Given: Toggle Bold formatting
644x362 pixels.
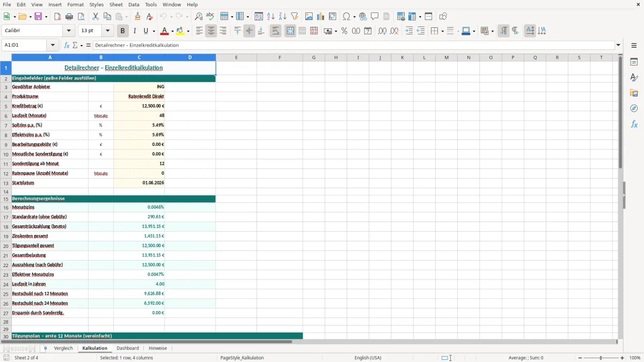Looking at the screenshot, I should pyautogui.click(x=123, y=31).
